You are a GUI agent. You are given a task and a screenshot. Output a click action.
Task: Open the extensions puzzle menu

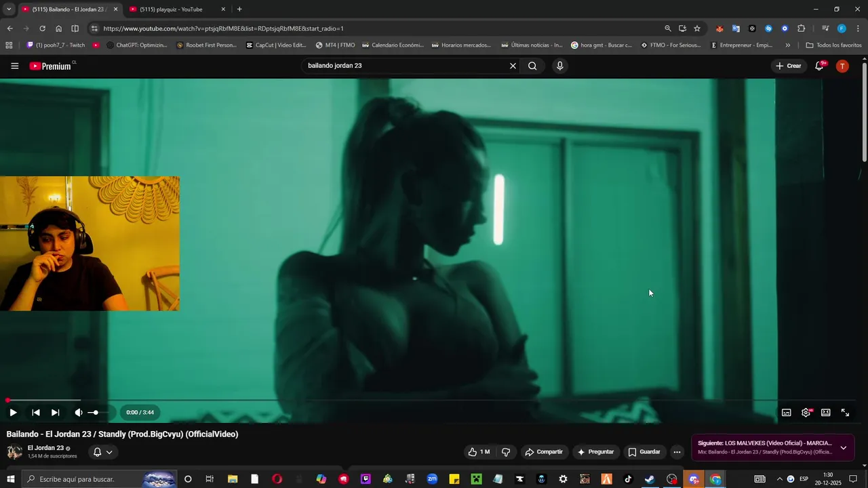coord(802,28)
